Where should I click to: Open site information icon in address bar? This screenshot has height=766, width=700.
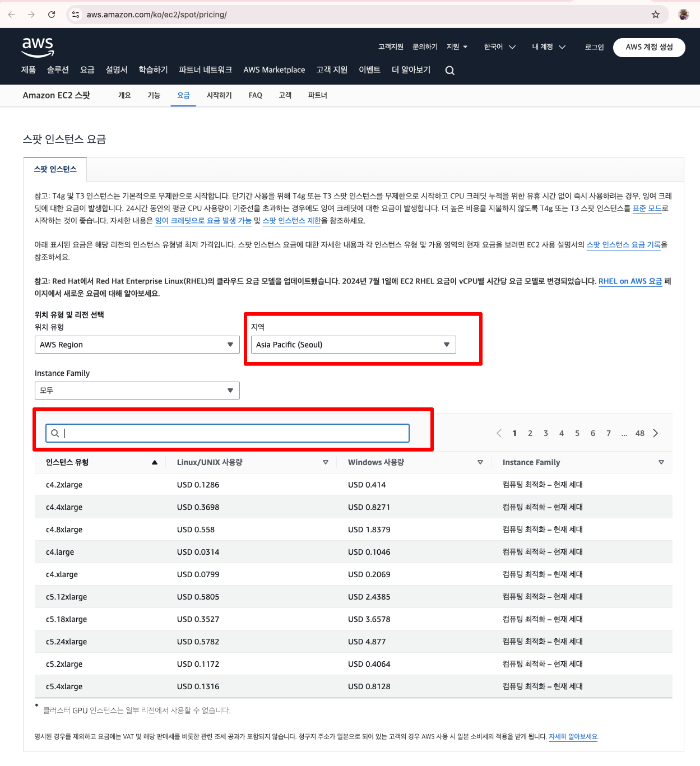pos(76,15)
